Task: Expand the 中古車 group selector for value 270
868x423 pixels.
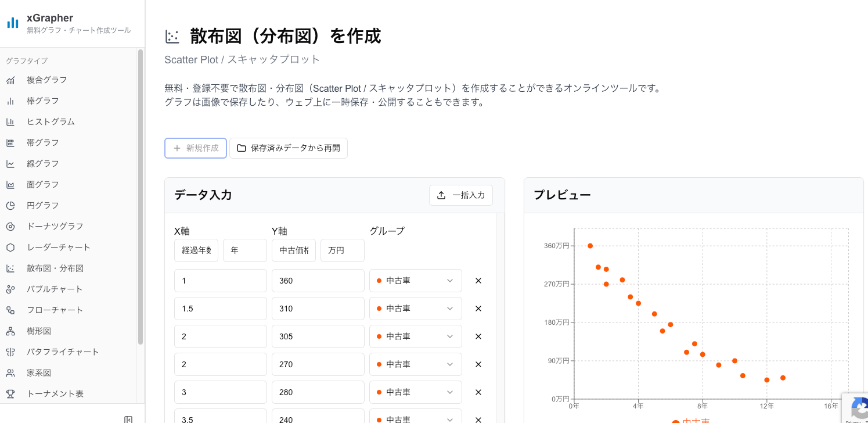Action: pyautogui.click(x=415, y=364)
